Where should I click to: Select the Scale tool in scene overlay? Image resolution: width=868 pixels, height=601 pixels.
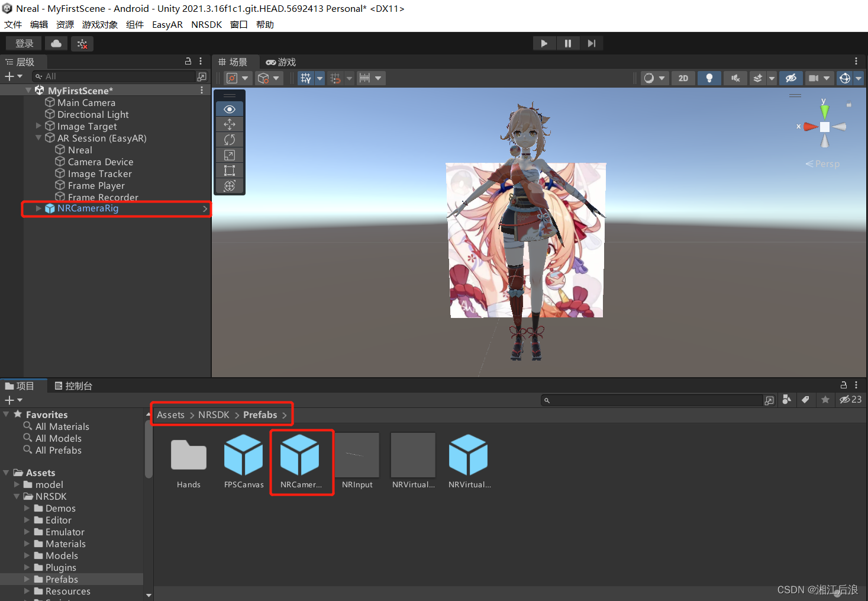(230, 155)
